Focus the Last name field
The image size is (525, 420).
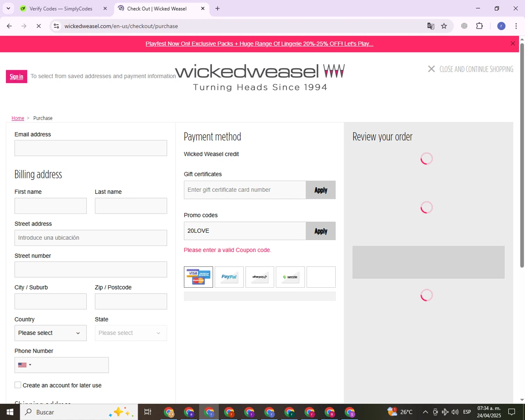131,206
